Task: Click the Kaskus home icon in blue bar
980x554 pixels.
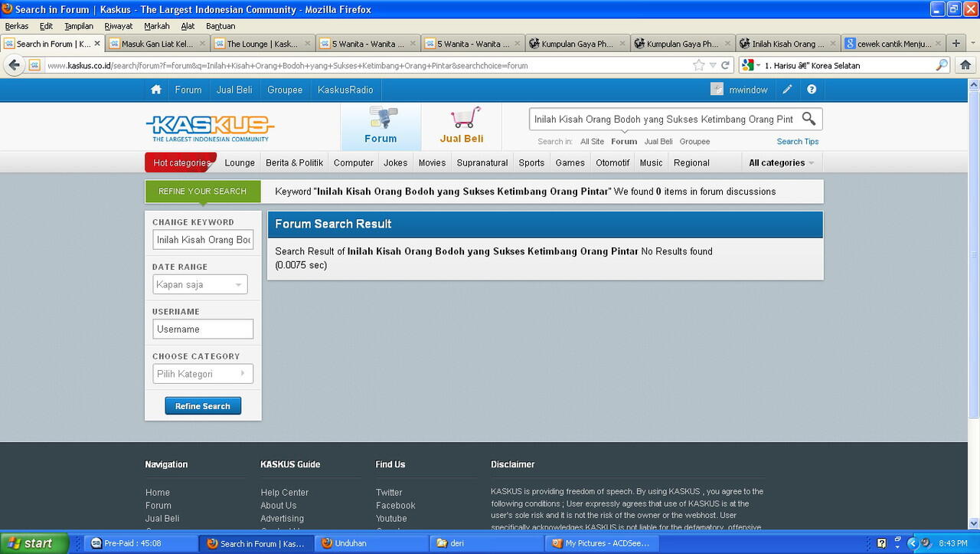Action: coord(156,90)
